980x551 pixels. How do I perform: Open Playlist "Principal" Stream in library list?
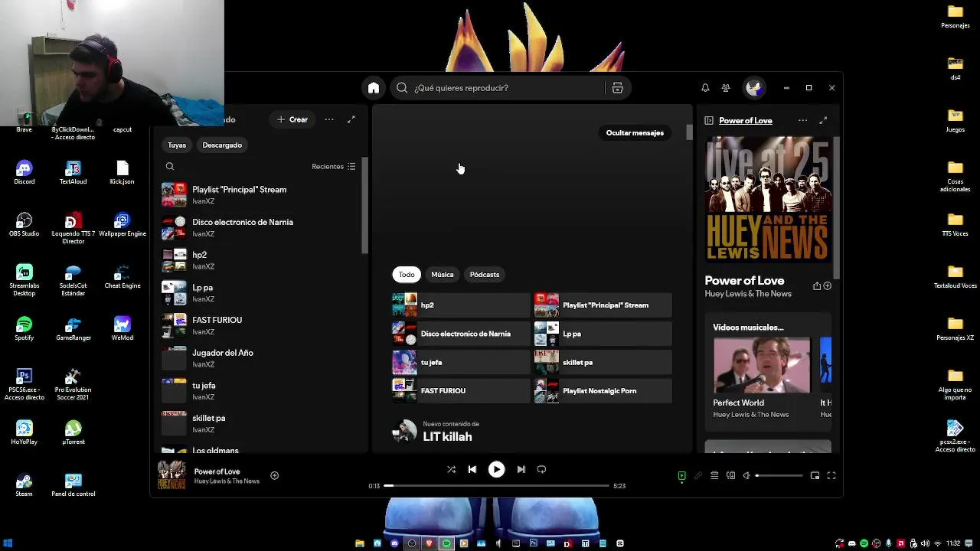[x=260, y=195]
